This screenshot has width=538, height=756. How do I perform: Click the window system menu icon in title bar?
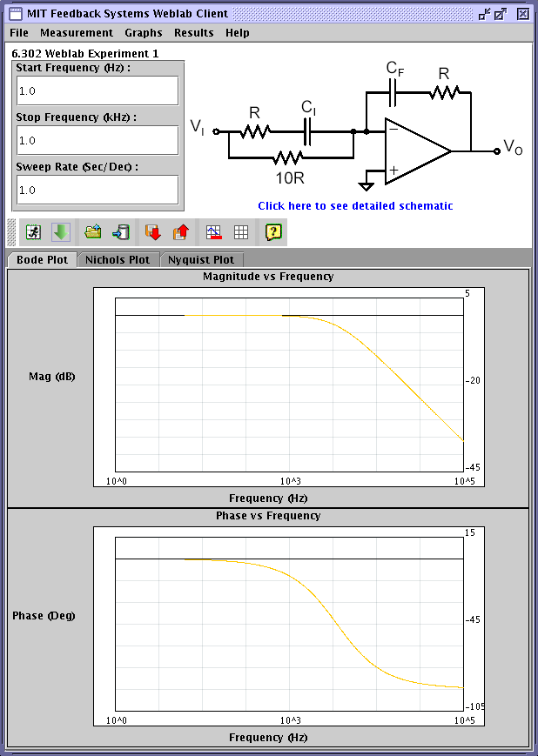pos(16,14)
